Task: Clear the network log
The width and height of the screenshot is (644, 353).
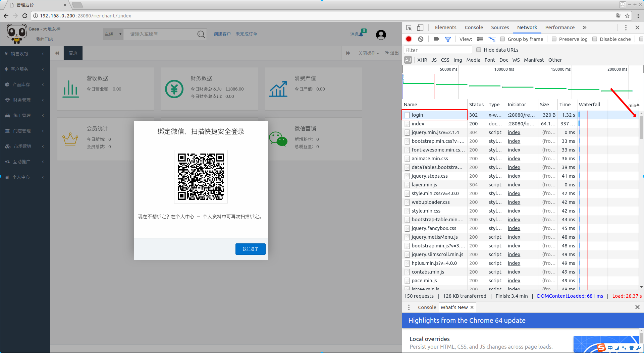Action: tap(421, 39)
